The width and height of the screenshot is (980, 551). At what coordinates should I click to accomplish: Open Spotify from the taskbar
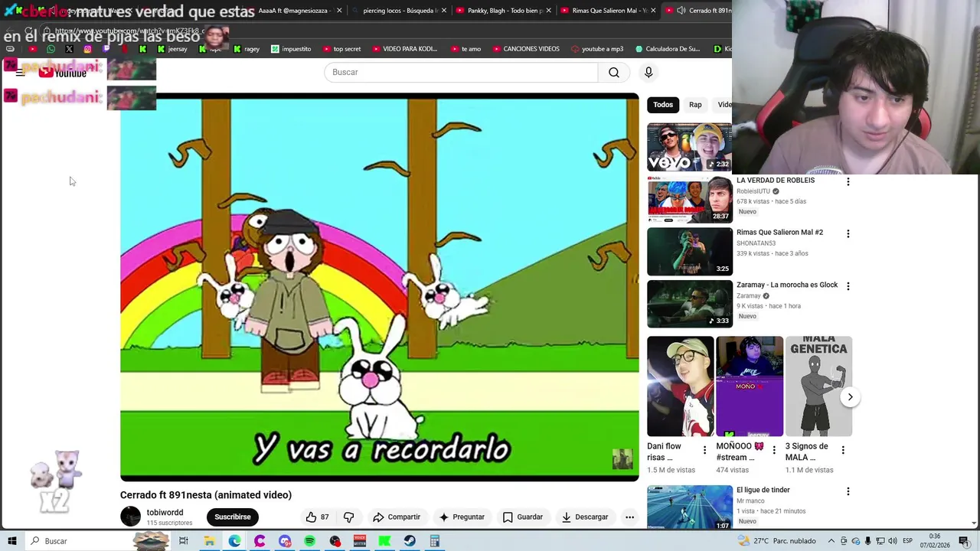[x=309, y=541]
